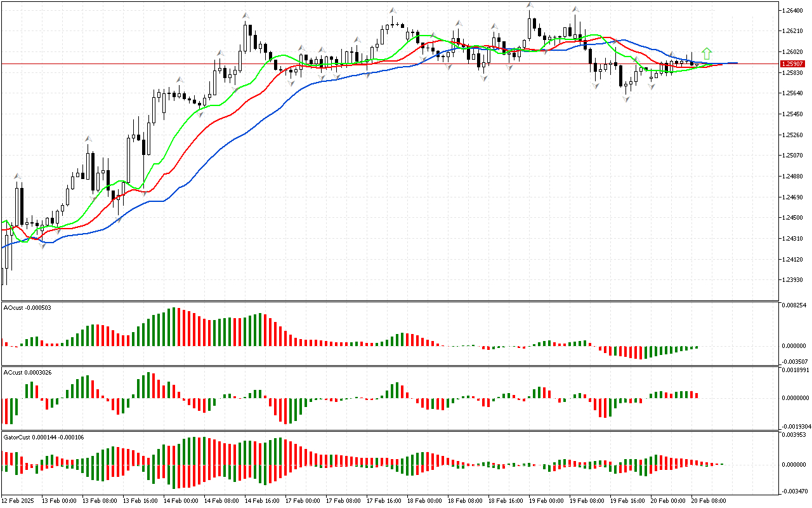Click the 12 Feb 2025 date label
812x508 pixels.
(17, 501)
